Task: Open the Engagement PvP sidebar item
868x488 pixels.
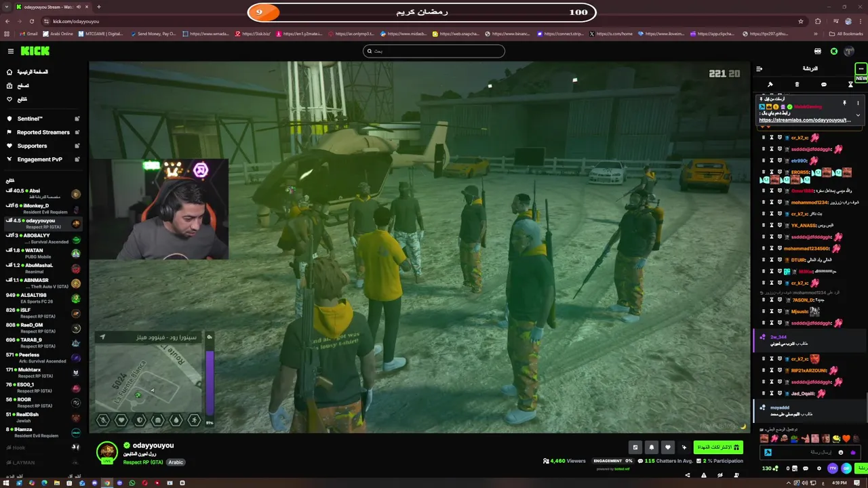Action: 42,159
